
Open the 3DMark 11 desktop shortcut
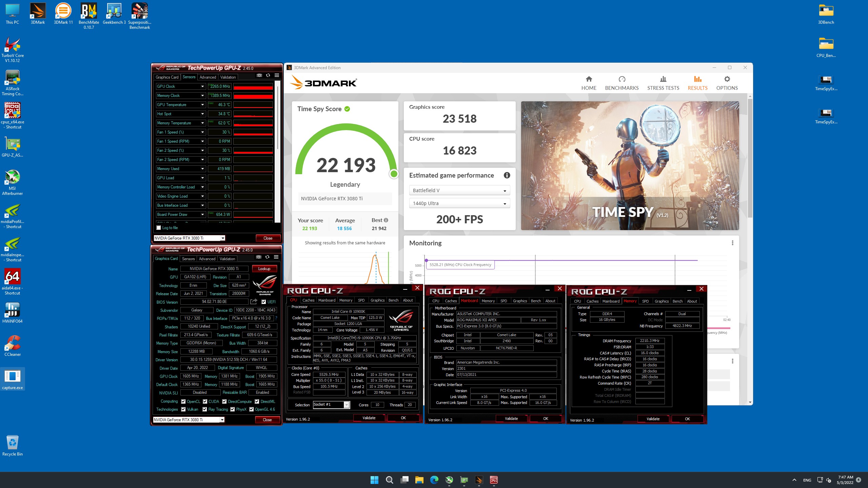click(63, 14)
